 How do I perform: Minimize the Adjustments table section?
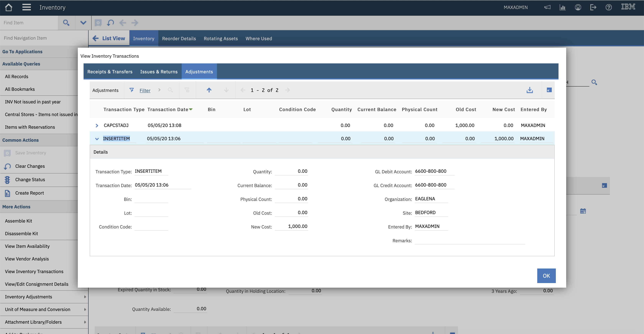[549, 90]
